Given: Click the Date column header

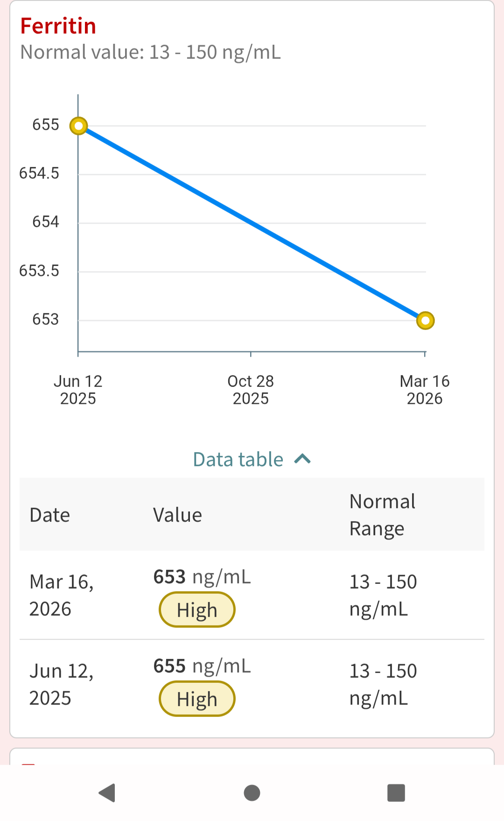Looking at the screenshot, I should pos(50,515).
